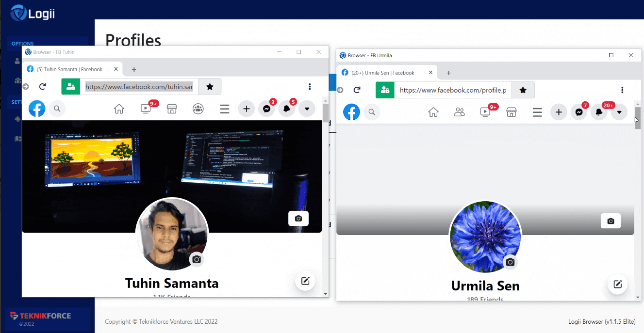Viewport: 644px width, 333px height.
Task: Bookmark page with star in Tuhin browser
Action: [210, 87]
